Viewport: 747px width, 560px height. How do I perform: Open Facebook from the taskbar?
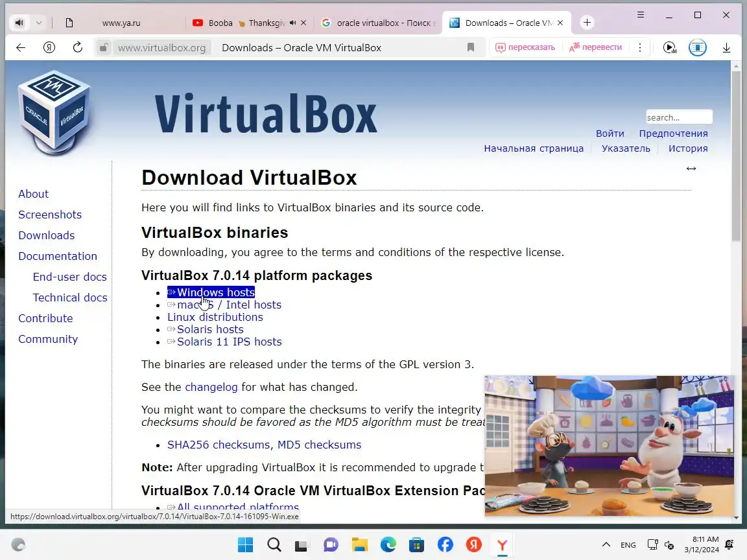[445, 544]
